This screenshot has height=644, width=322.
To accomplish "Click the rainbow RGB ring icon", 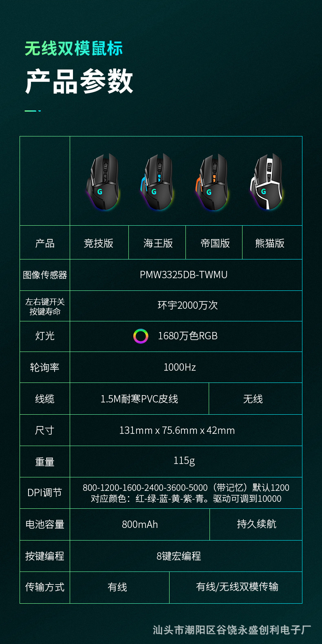I will pyautogui.click(x=141, y=336).
